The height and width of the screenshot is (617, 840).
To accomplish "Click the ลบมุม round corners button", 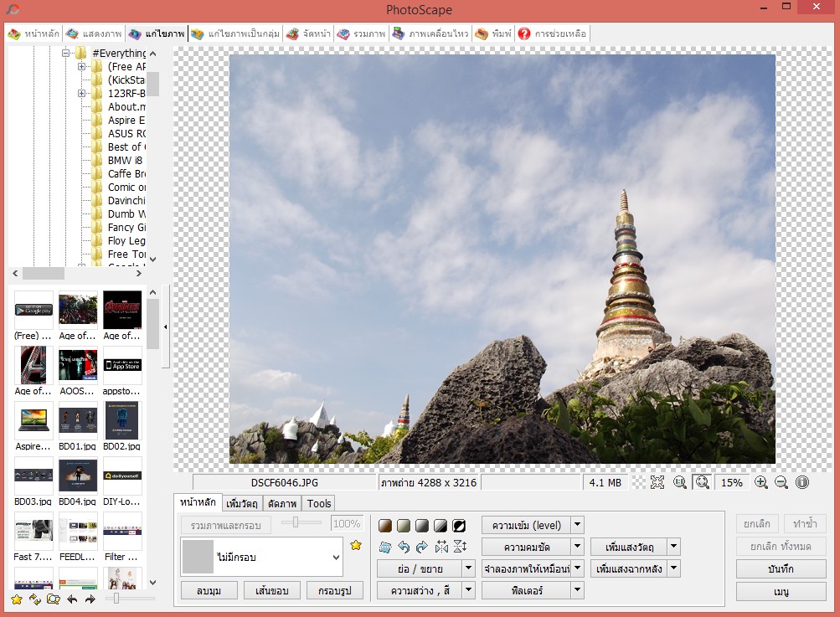I will [x=209, y=590].
